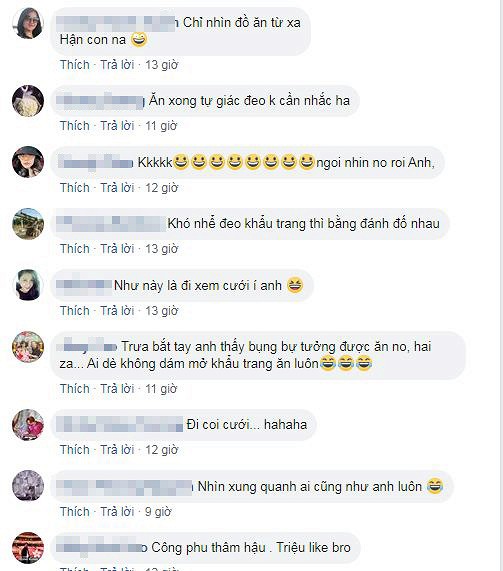Reply to 'Nhìn xung quanh ai cũng như anh' comment
Image resolution: width=503 pixels, height=571 pixels.
[x=117, y=512]
